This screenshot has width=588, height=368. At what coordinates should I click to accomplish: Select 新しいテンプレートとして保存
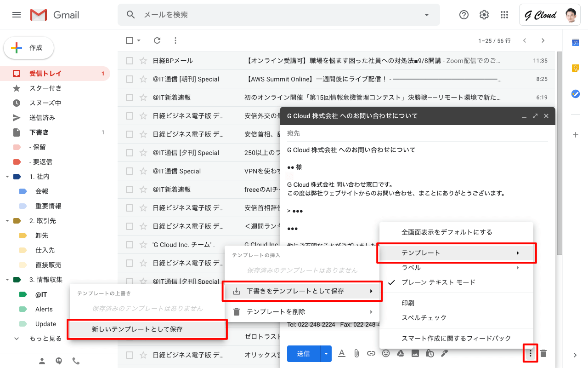[147, 329]
